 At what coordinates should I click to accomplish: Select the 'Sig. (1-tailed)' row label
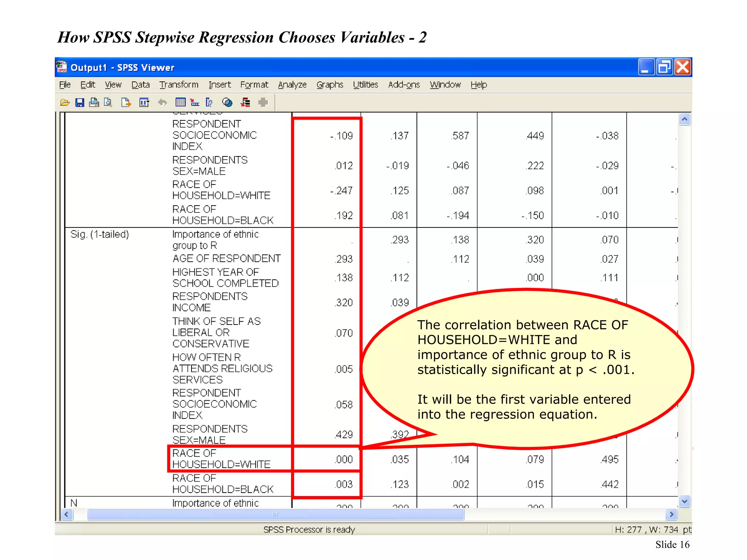[100, 234]
